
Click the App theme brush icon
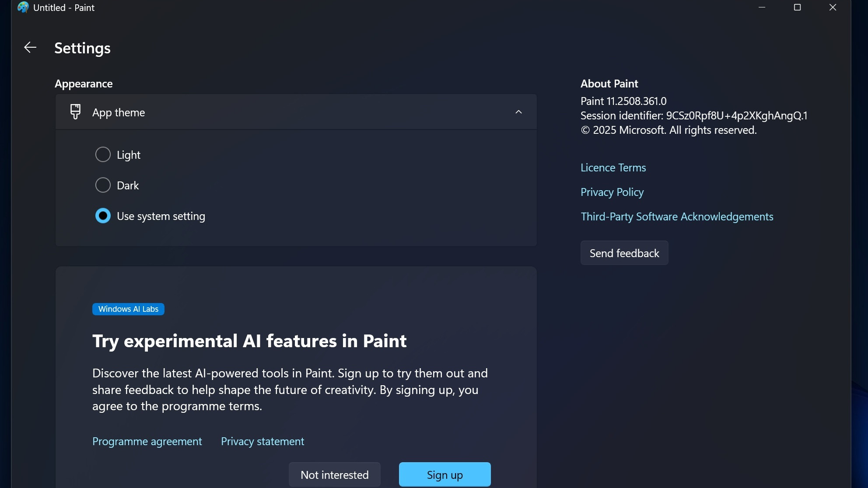click(75, 112)
